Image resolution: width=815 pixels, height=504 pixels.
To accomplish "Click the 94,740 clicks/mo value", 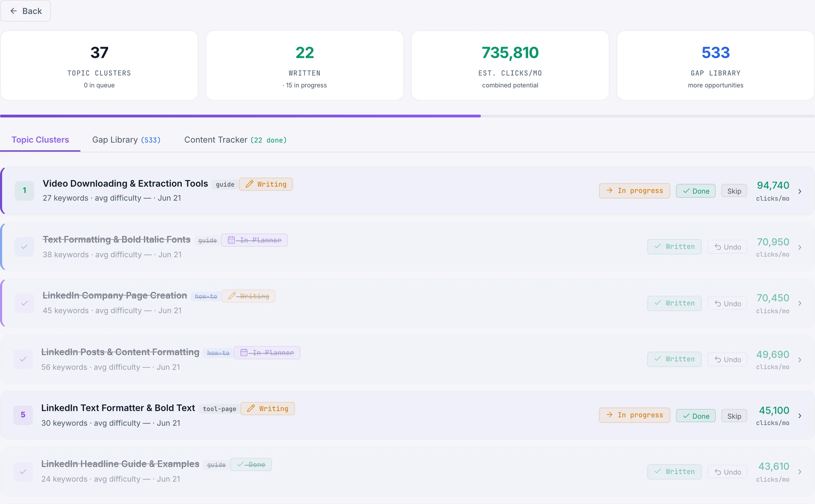I will [773, 185].
